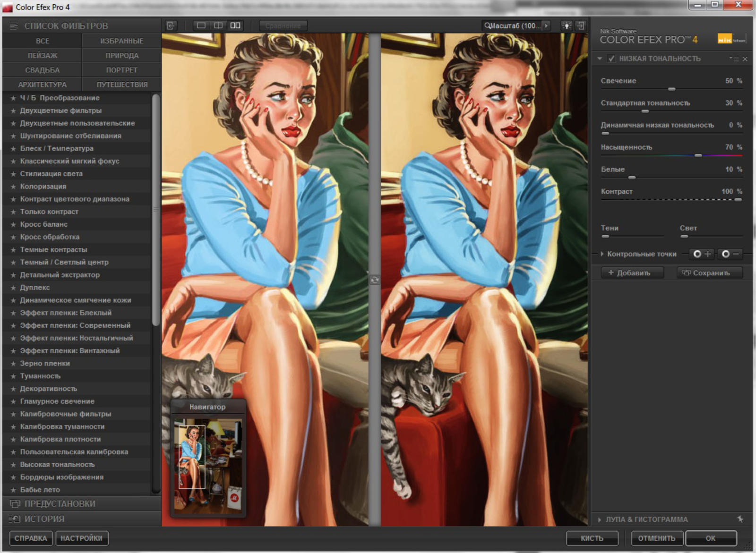Select the АРХИТЕКТУРА category
The height and width of the screenshot is (553, 756).
coord(42,85)
